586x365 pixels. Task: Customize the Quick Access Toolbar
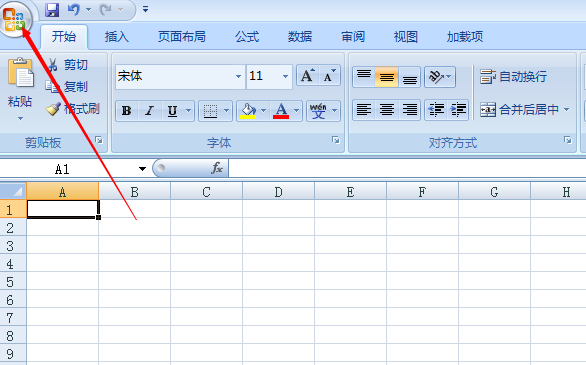pos(145,9)
